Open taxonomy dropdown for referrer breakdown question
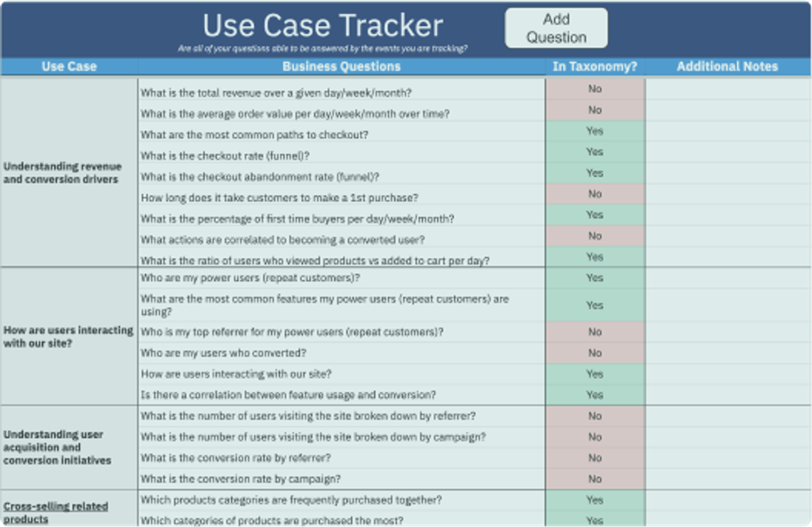 [595, 415]
